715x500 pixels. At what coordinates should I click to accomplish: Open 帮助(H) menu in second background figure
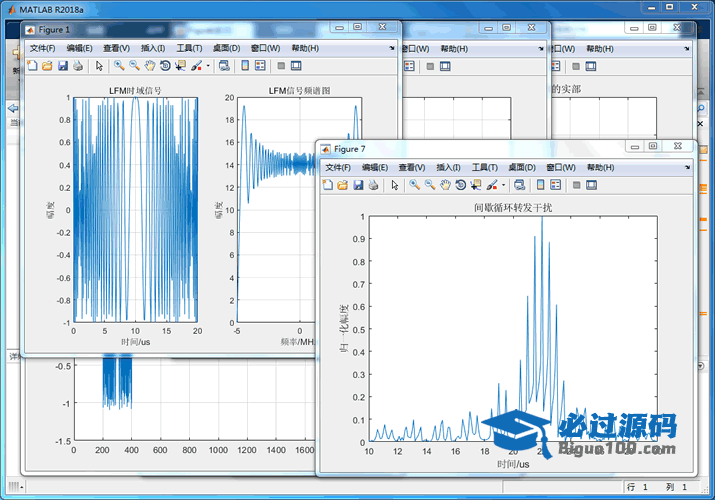tap(454, 49)
